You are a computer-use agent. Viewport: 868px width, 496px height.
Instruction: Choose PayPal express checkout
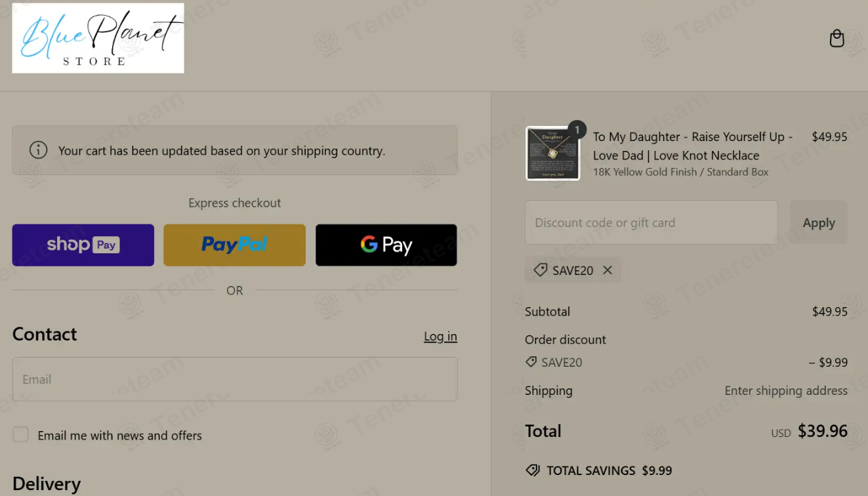234,245
